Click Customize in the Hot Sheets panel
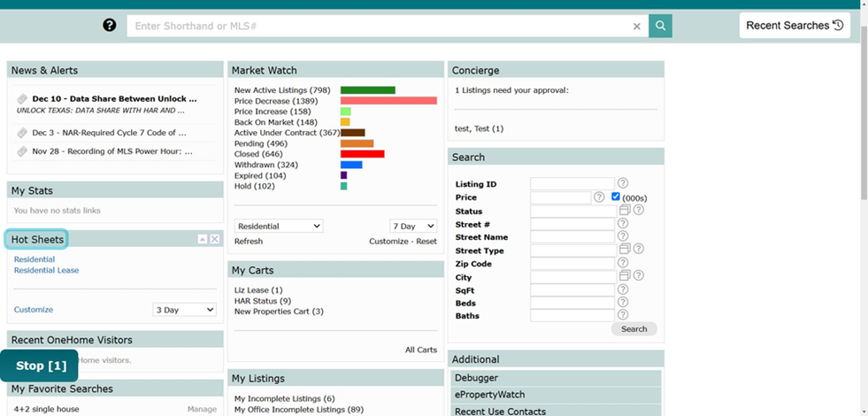Image resolution: width=868 pixels, height=416 pixels. coord(34,310)
